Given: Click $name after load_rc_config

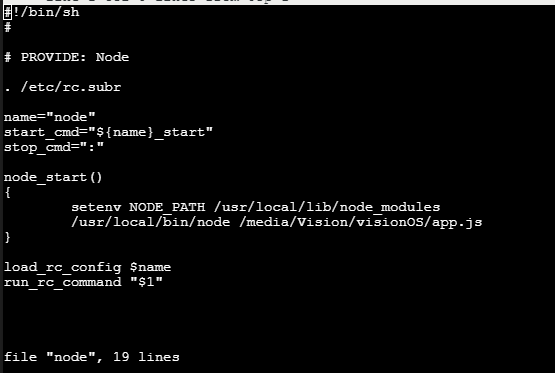Looking at the screenshot, I should pos(150,267).
